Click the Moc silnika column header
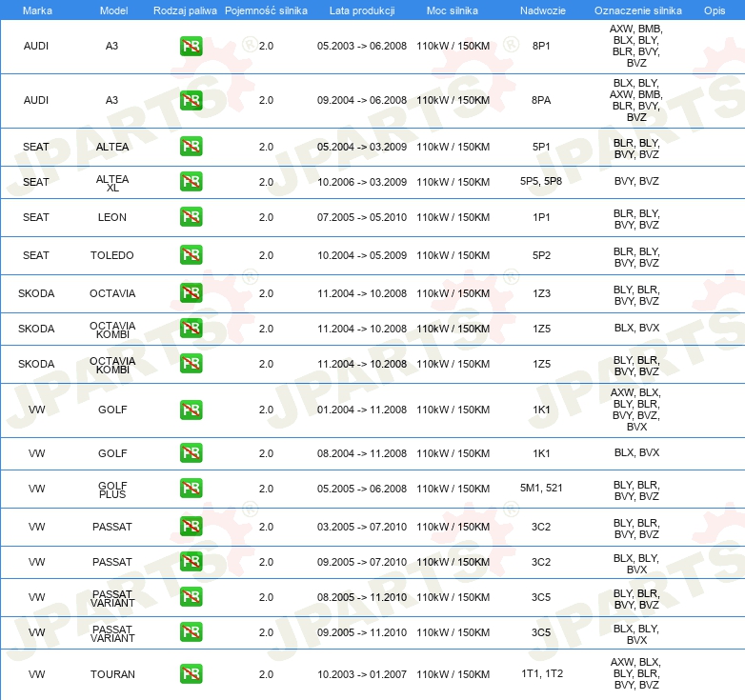 [453, 10]
